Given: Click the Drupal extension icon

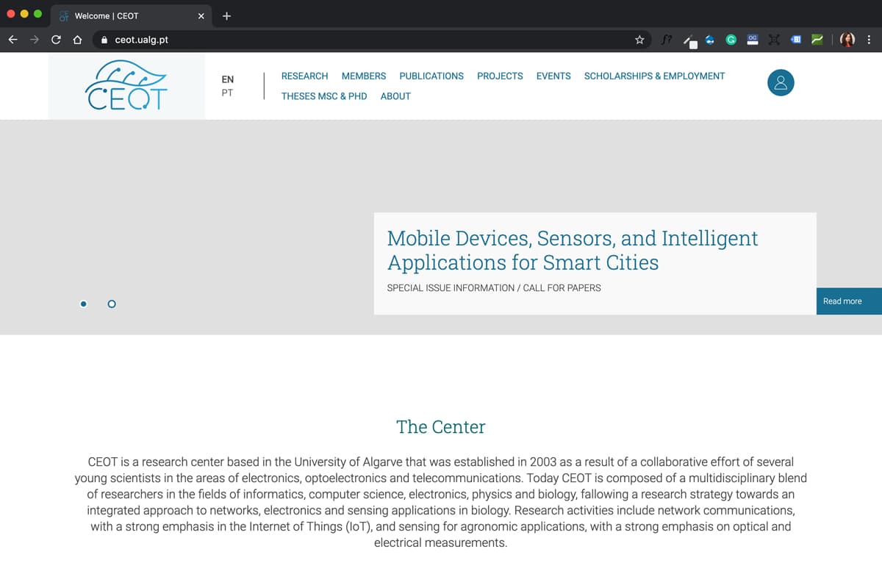Looking at the screenshot, I should [x=710, y=40].
